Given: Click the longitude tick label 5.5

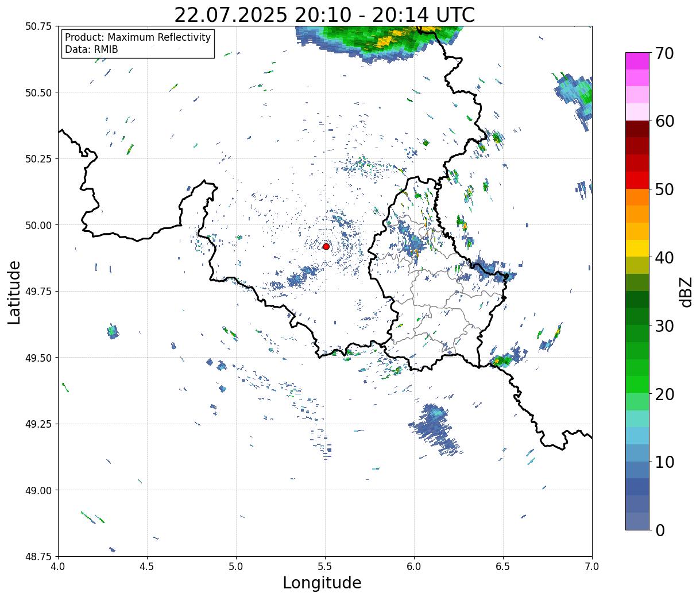Looking at the screenshot, I should [x=325, y=566].
